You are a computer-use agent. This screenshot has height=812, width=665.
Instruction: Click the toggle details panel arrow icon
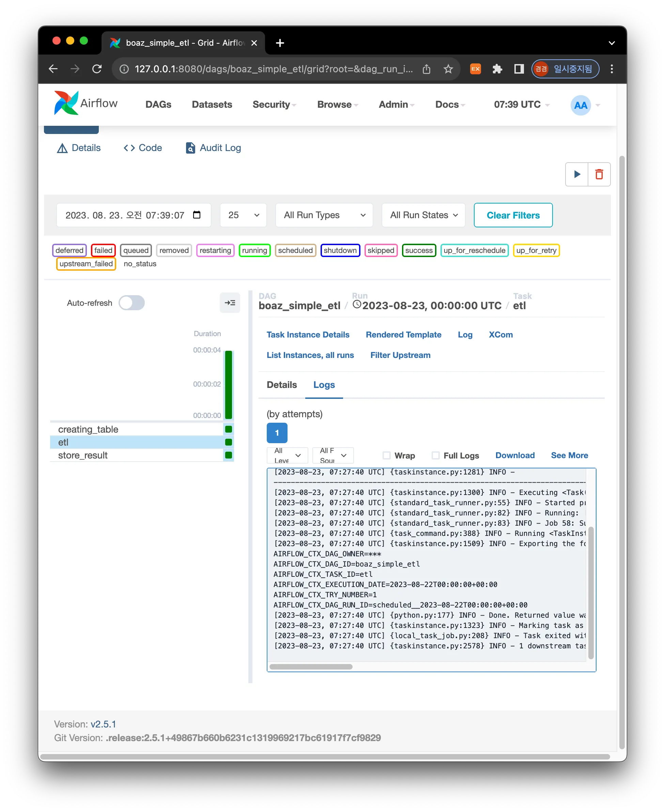coord(230,303)
